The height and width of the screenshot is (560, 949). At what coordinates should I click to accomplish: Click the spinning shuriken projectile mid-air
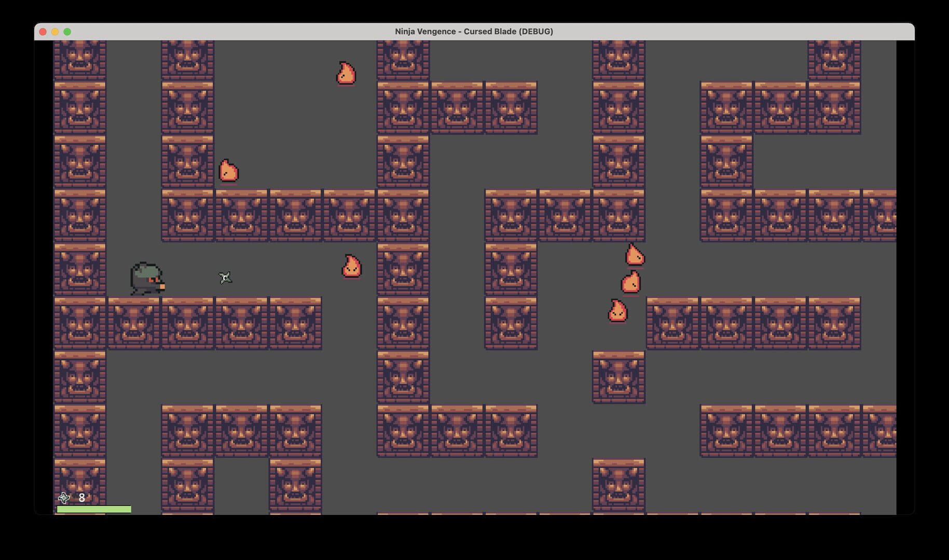225,278
